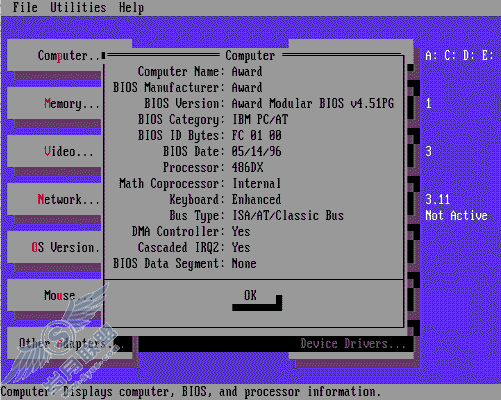
Task: Click the A: C: D: E: drives text
Action: click(459, 55)
